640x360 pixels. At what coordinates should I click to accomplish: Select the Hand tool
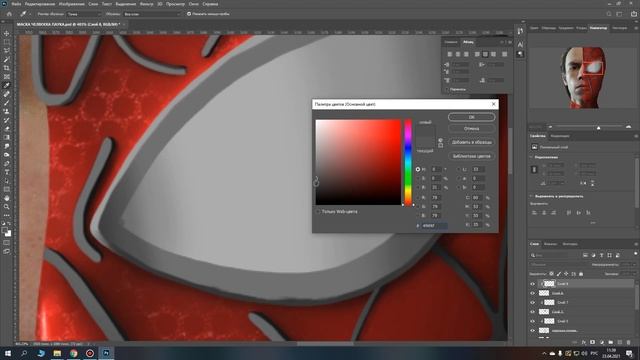click(7, 198)
